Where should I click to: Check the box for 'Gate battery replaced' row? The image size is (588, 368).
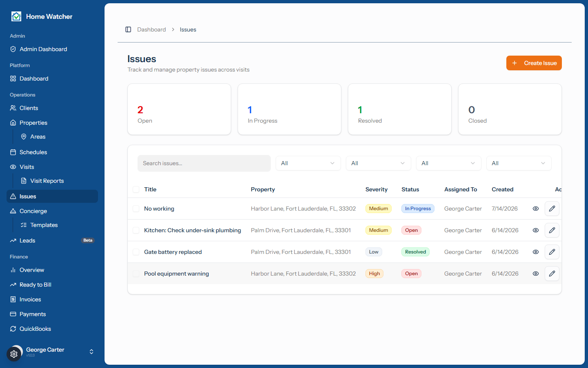click(x=136, y=252)
